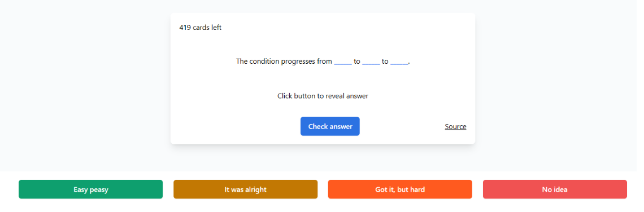Click the Check answer button

click(330, 126)
